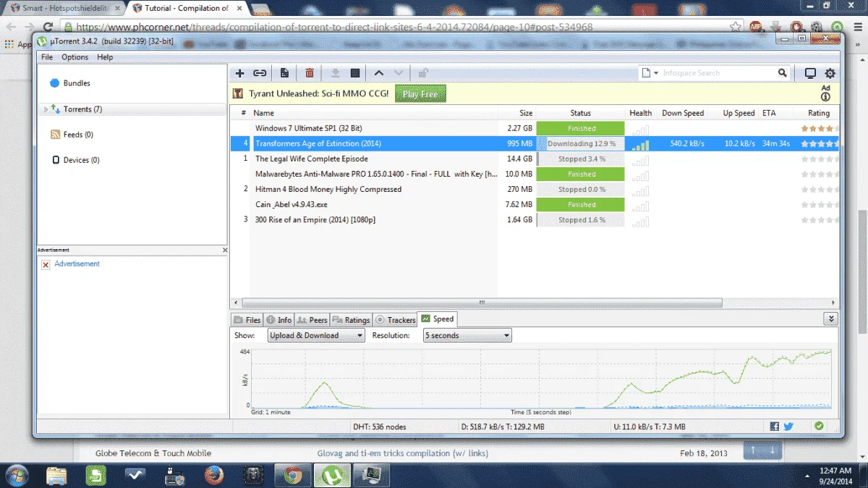The height and width of the screenshot is (488, 868).
Task: Click the uTorrent taskbar icon
Action: (331, 475)
